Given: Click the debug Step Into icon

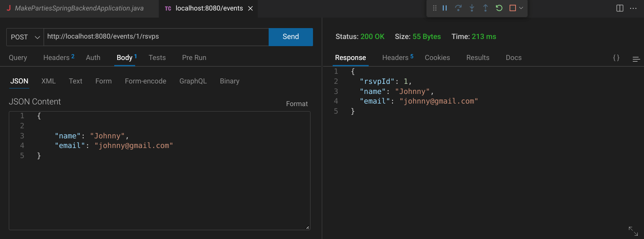Looking at the screenshot, I should (472, 8).
